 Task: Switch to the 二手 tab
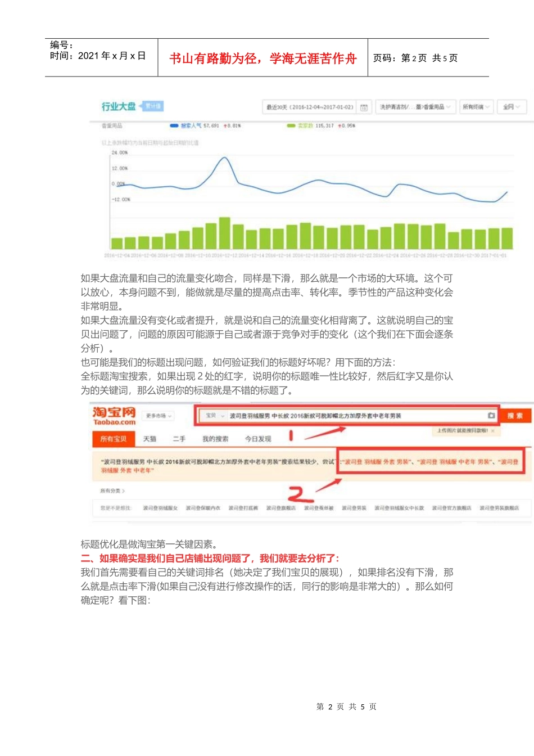(179, 439)
